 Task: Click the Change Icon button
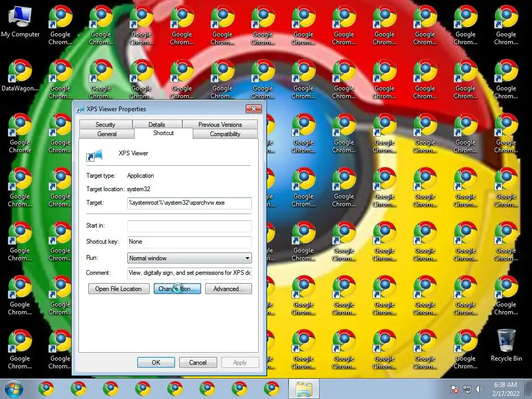177,289
